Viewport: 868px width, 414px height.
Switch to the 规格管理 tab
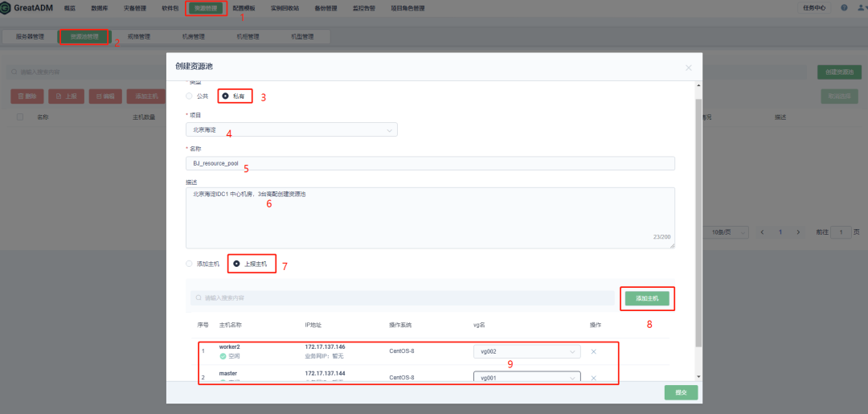coord(139,37)
